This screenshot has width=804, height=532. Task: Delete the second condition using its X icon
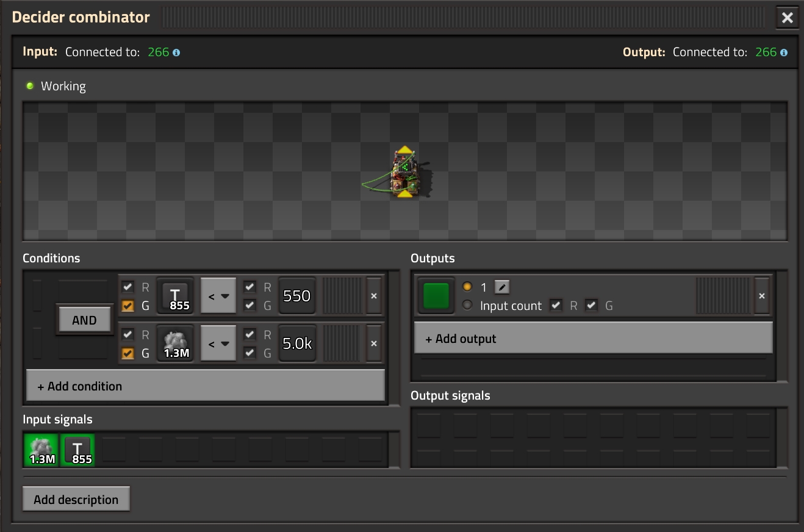[374, 343]
